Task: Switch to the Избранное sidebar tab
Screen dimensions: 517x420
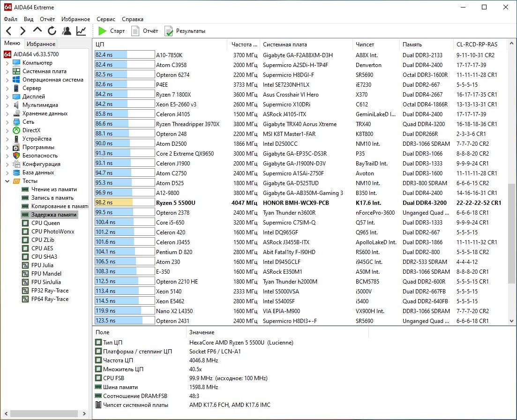Action: click(41, 44)
